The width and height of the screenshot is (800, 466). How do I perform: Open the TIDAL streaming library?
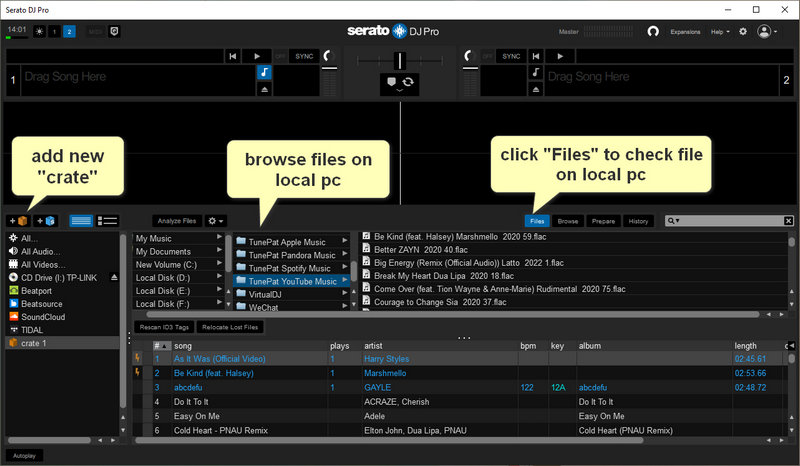[63, 330]
